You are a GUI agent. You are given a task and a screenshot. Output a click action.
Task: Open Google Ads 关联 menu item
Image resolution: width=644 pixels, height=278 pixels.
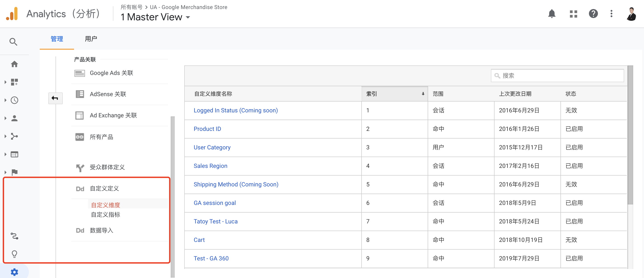111,73
